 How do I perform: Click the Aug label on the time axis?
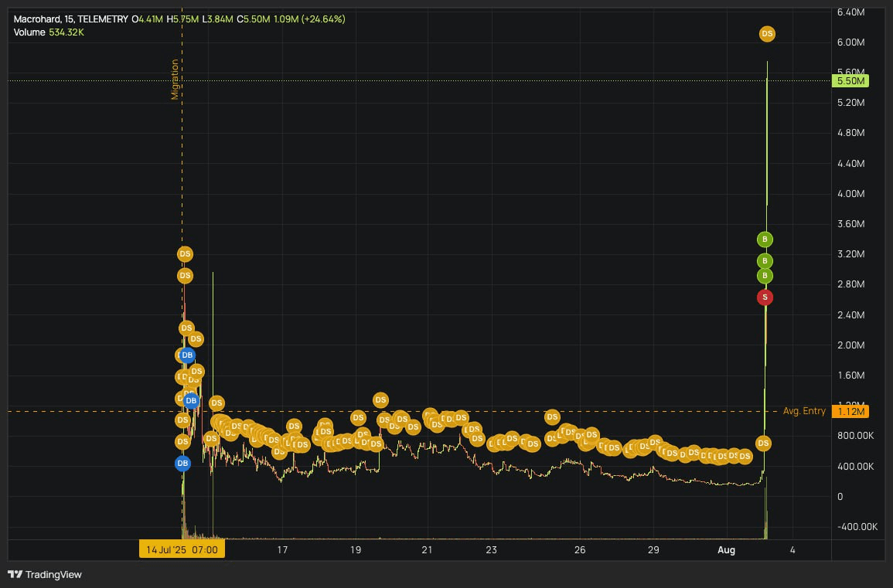[x=726, y=550]
